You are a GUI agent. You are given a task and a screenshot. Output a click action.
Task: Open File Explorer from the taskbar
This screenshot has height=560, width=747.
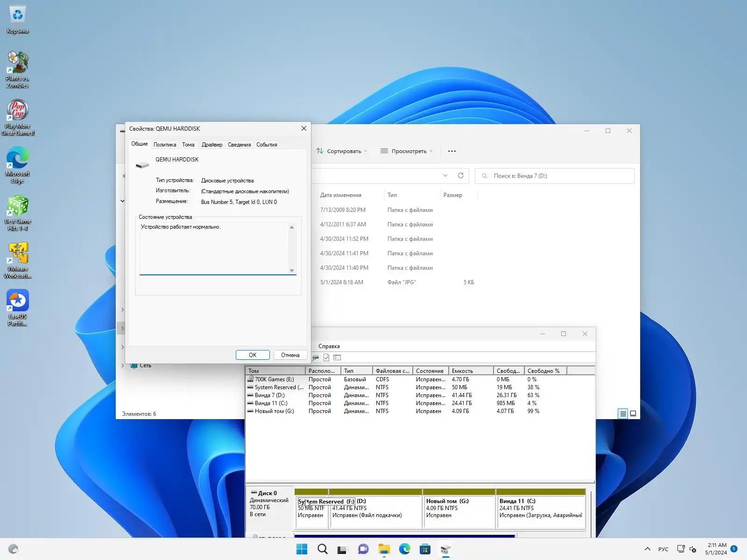click(384, 549)
